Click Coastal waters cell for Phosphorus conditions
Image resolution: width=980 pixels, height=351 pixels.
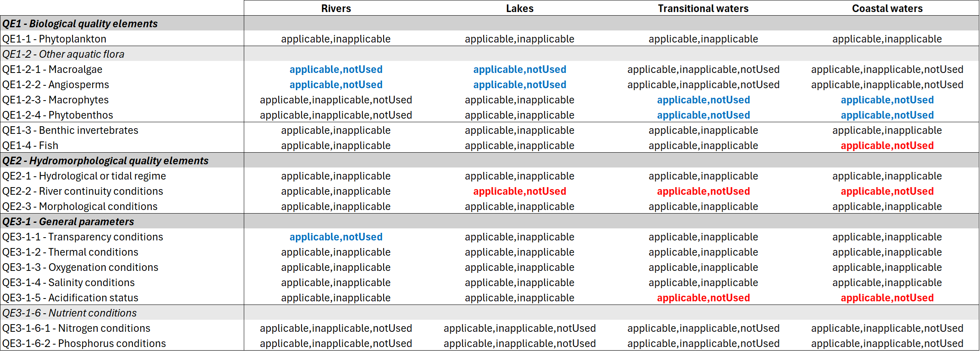[x=887, y=343]
